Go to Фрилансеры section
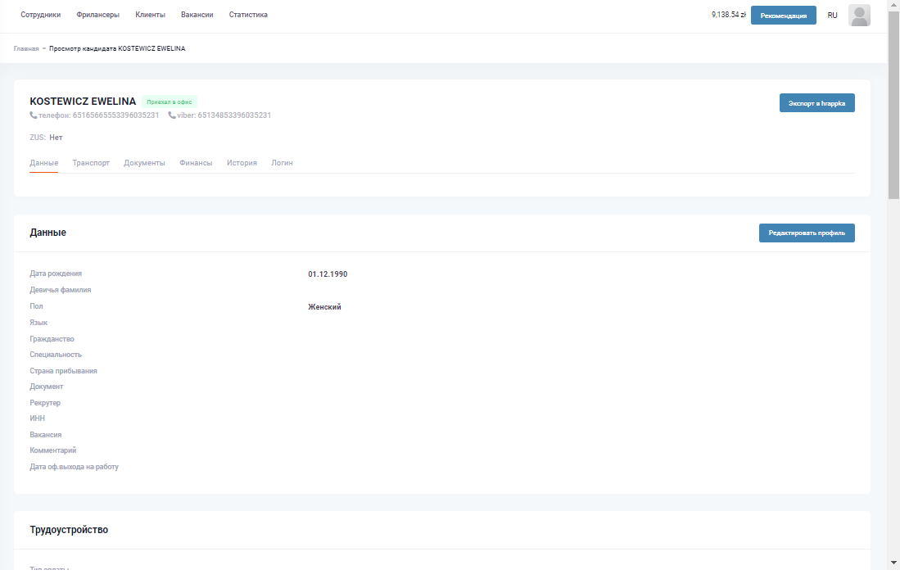The width and height of the screenshot is (900, 588). pyautogui.click(x=97, y=15)
